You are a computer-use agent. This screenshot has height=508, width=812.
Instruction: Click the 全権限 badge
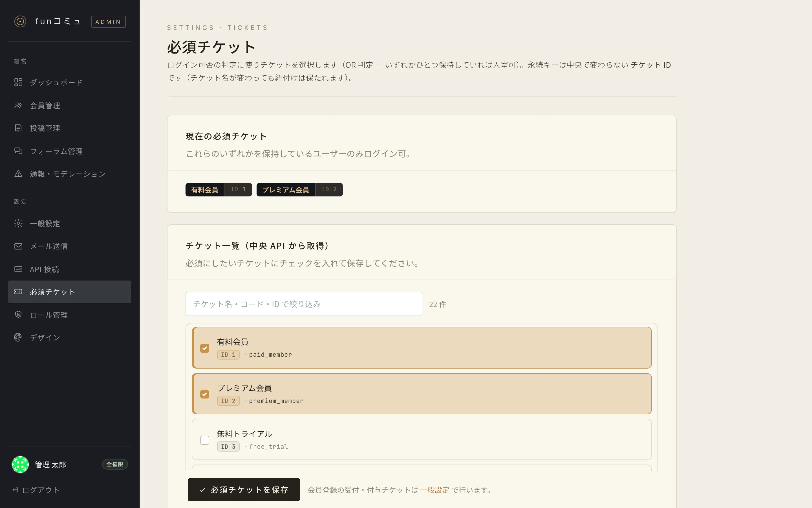[115, 464]
